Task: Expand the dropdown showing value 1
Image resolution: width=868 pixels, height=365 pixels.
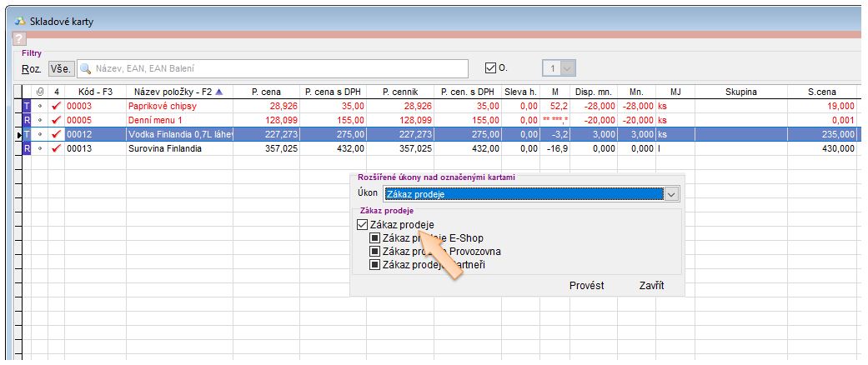Action: click(x=569, y=68)
